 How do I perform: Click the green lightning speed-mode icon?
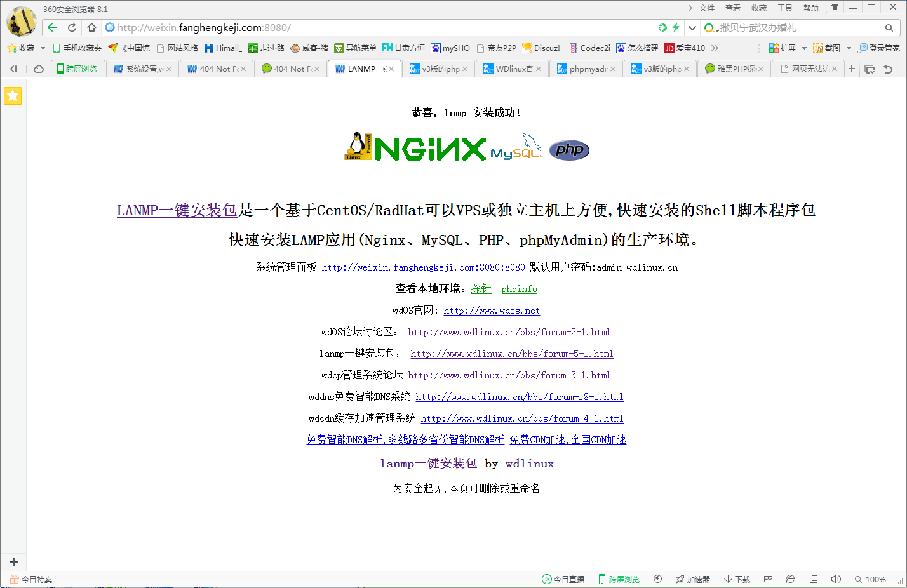pos(676,27)
